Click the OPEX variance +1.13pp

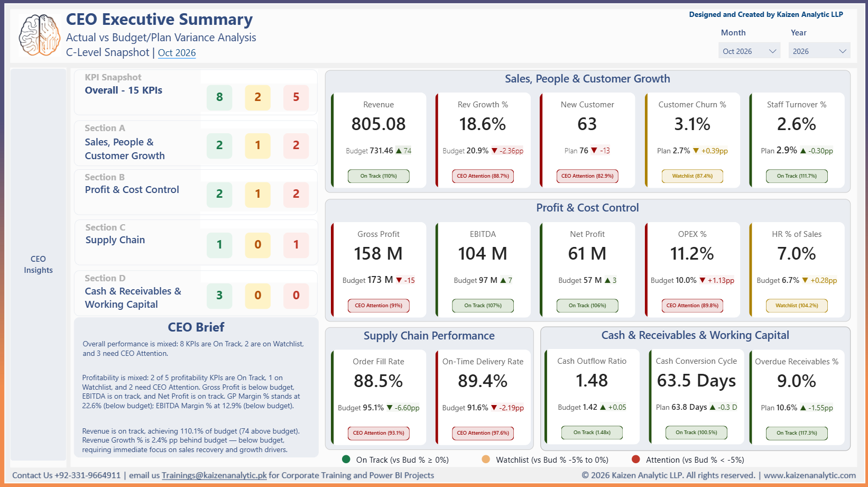(717, 280)
